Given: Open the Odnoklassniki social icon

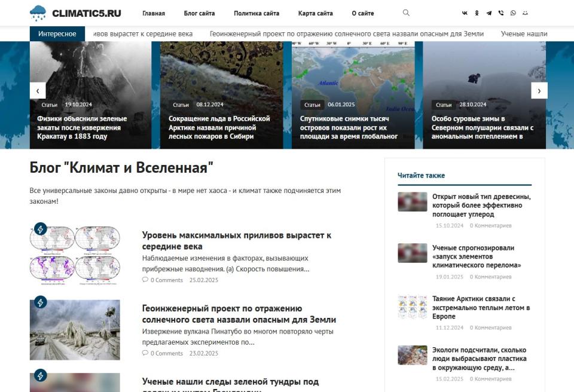Looking at the screenshot, I should coord(477,13).
